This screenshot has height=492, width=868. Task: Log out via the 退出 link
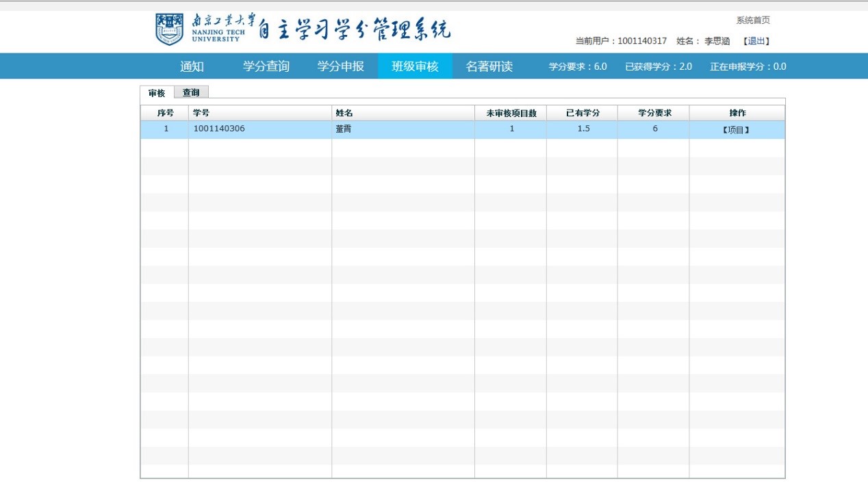point(756,41)
